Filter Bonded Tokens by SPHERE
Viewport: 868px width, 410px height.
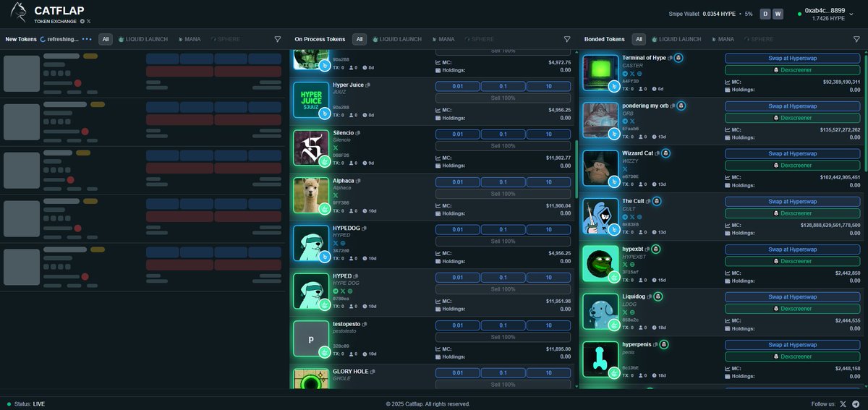(758, 39)
